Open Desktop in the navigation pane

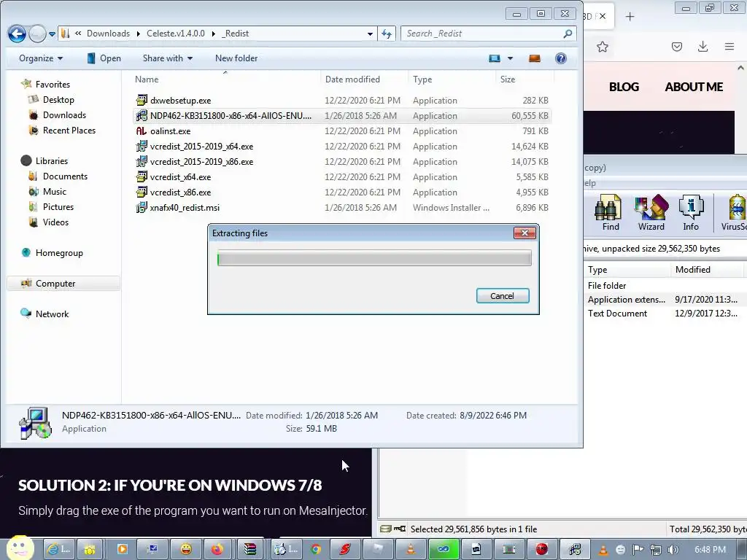tap(58, 99)
